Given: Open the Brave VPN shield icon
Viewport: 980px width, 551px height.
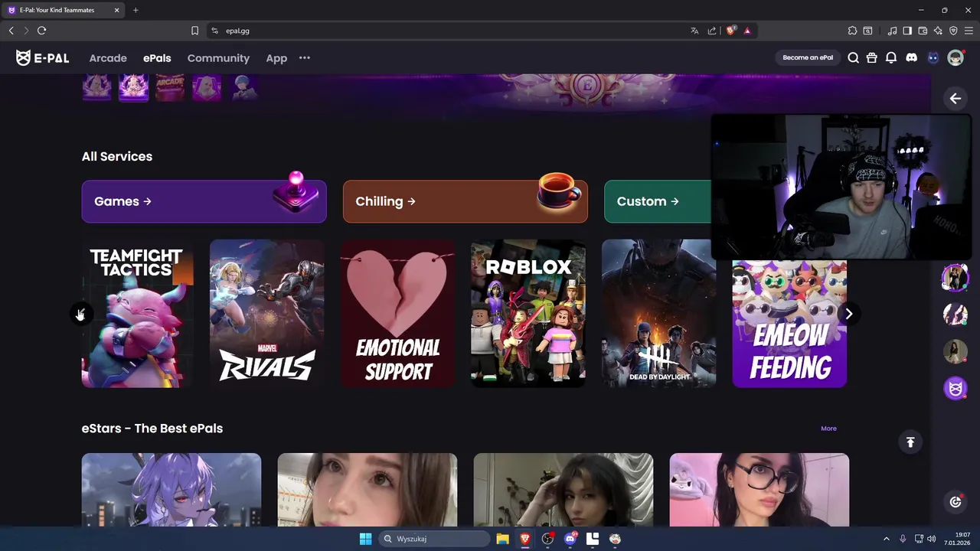Looking at the screenshot, I should point(953,31).
